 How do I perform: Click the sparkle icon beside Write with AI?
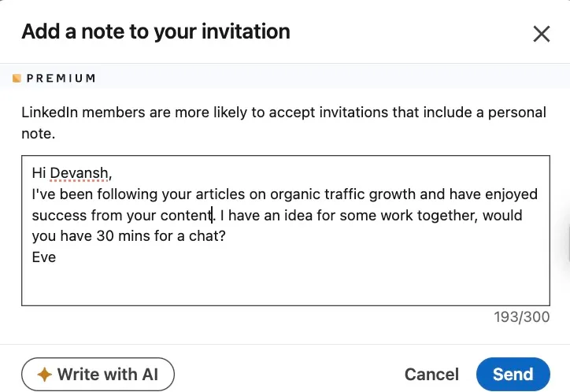44,374
